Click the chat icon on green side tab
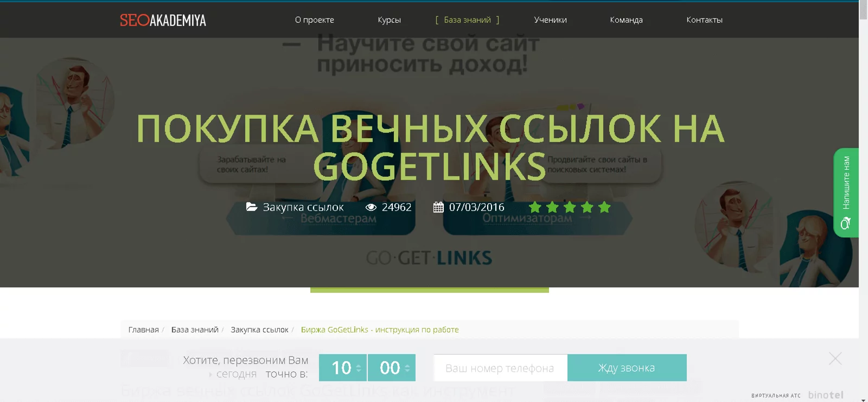868x402 pixels. (845, 224)
